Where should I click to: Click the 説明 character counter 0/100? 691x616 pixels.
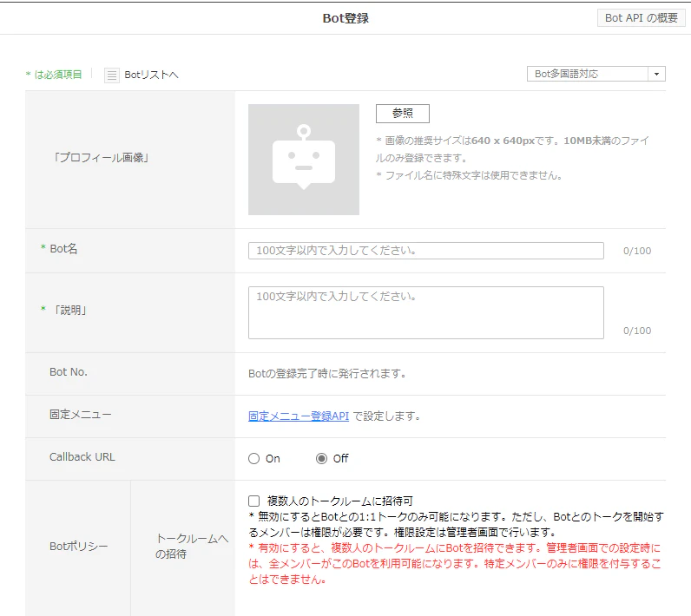pyautogui.click(x=637, y=331)
